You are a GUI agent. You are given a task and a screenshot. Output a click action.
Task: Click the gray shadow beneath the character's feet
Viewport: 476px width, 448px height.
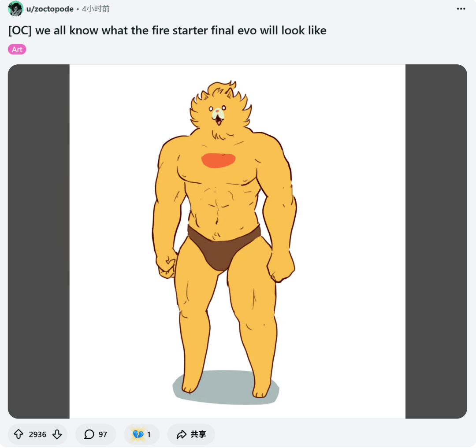pyautogui.click(x=225, y=388)
